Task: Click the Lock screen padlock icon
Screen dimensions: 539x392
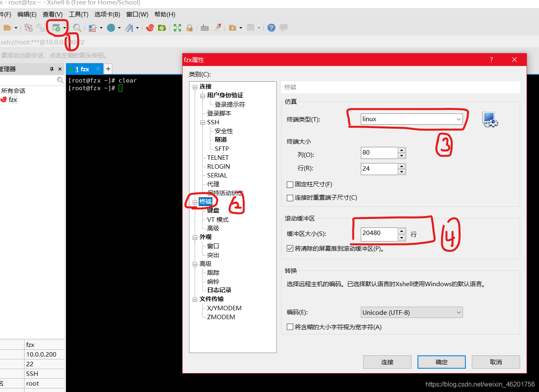Action: click(x=189, y=28)
